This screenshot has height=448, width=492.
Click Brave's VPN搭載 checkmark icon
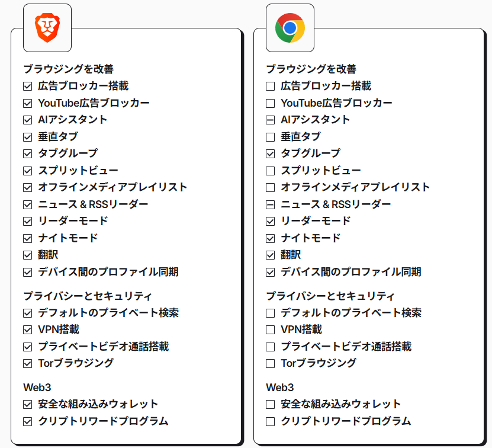click(x=28, y=330)
